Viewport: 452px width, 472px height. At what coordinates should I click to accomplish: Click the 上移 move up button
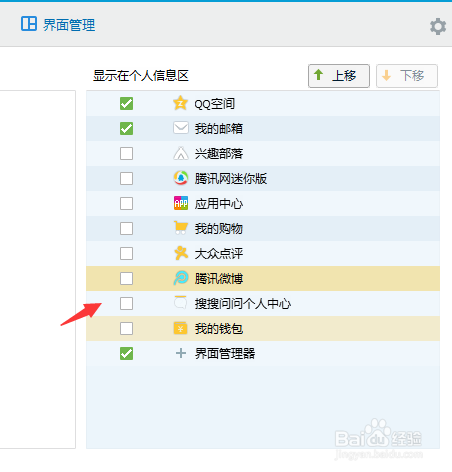click(339, 76)
